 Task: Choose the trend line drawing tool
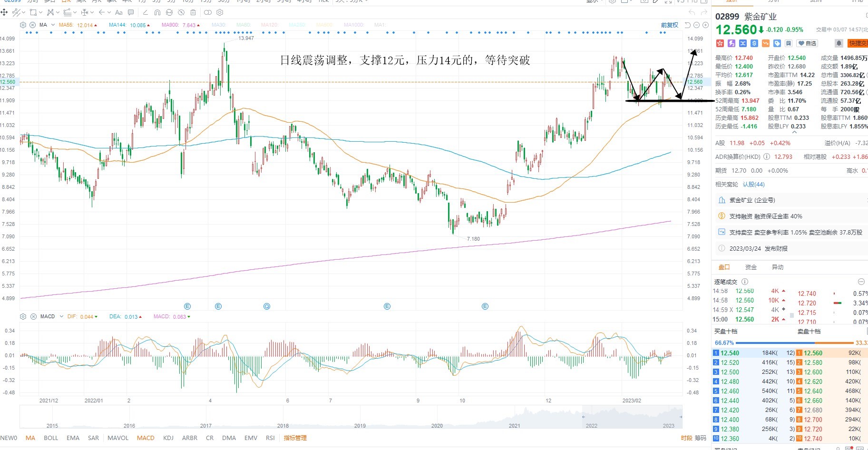[16, 12]
